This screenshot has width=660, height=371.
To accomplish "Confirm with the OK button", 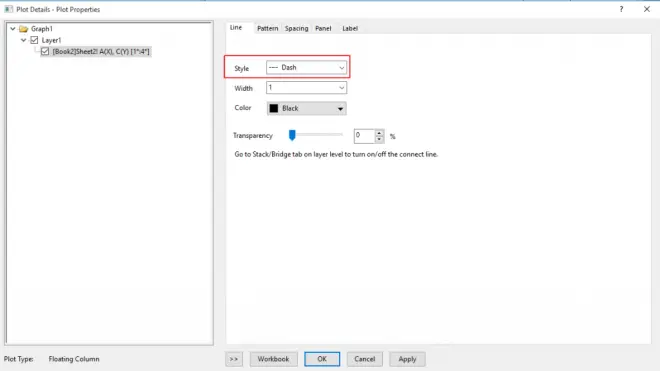I will [x=322, y=359].
